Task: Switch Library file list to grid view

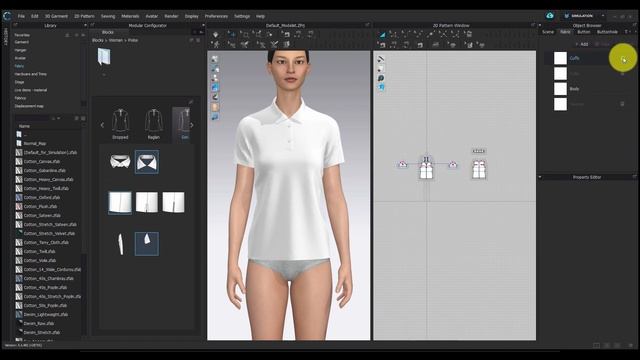Action: [83, 118]
